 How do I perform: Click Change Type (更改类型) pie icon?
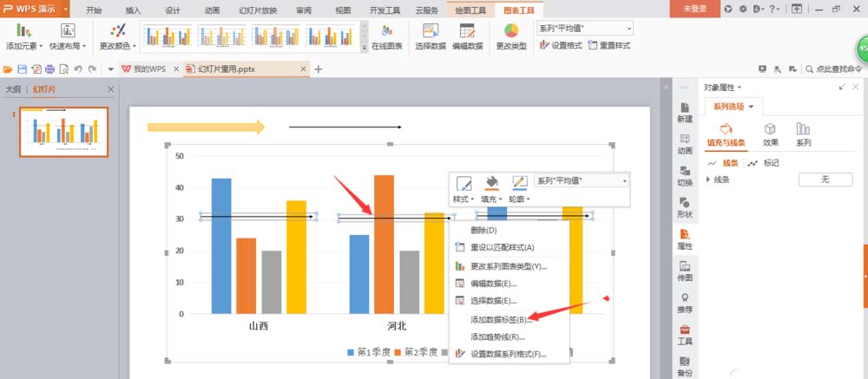[511, 36]
